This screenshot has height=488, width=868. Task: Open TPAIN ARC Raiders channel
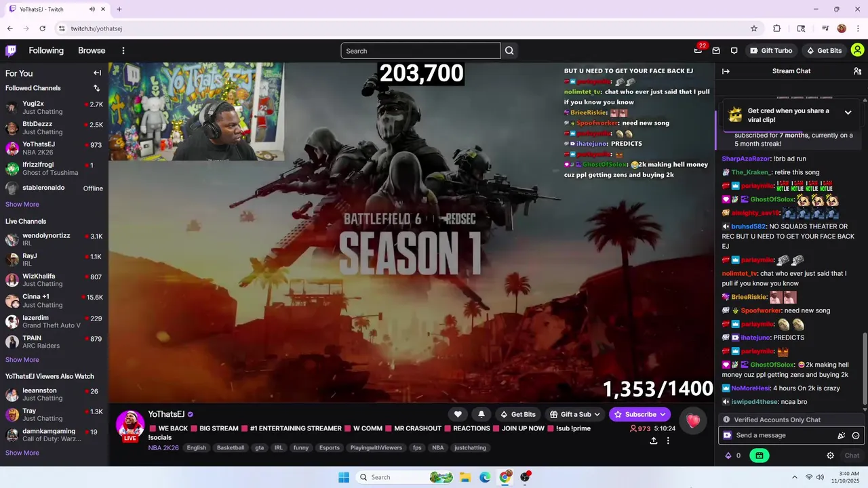pyautogui.click(x=54, y=342)
